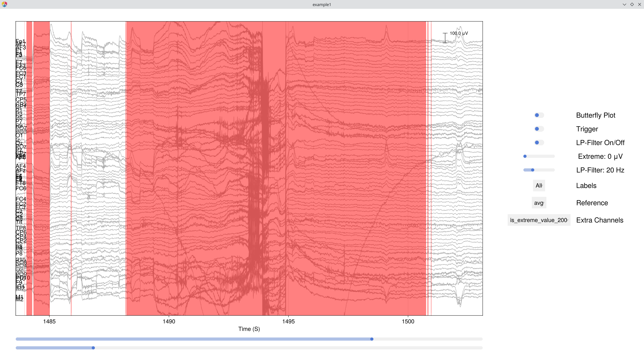Click the diamond window icon in the title bar
Screen dimensions: 644x362
(632, 4)
